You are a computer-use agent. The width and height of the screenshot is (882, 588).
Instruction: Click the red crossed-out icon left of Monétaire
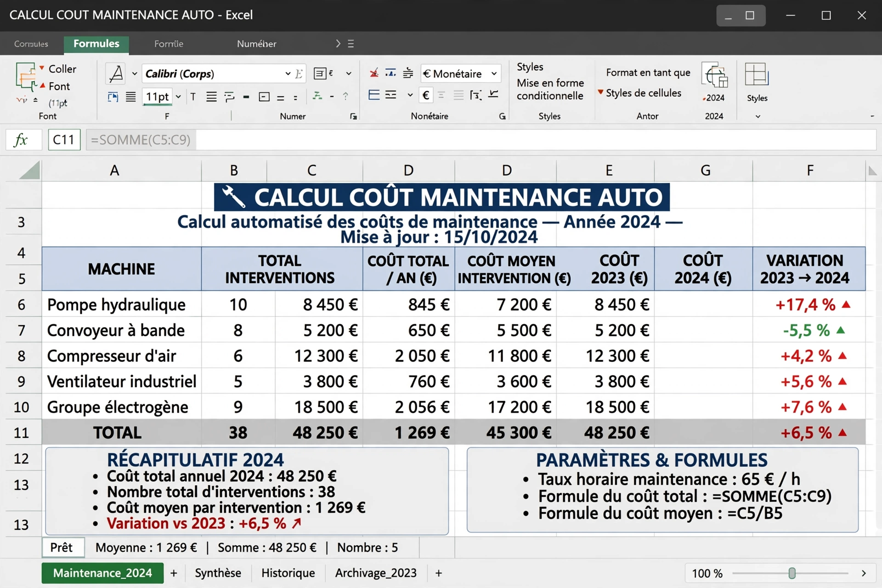tap(374, 73)
